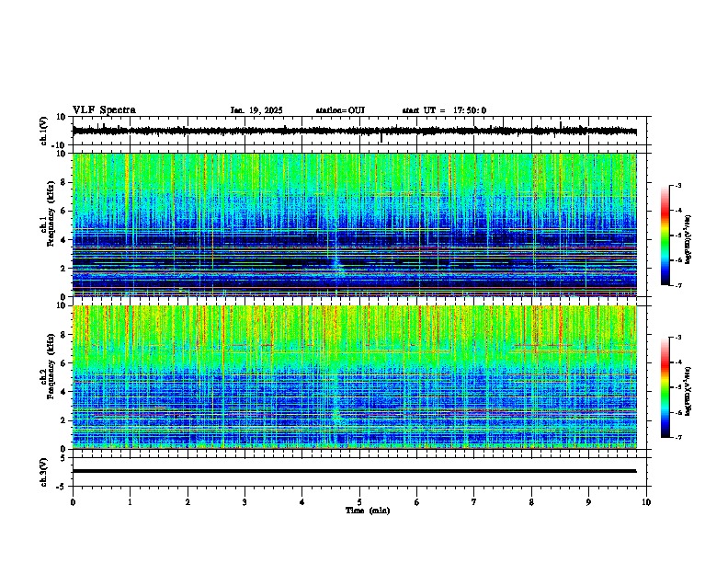
Task: Click the ch.2 "Frequency (kHz)" axis label
Action: (x=51, y=366)
